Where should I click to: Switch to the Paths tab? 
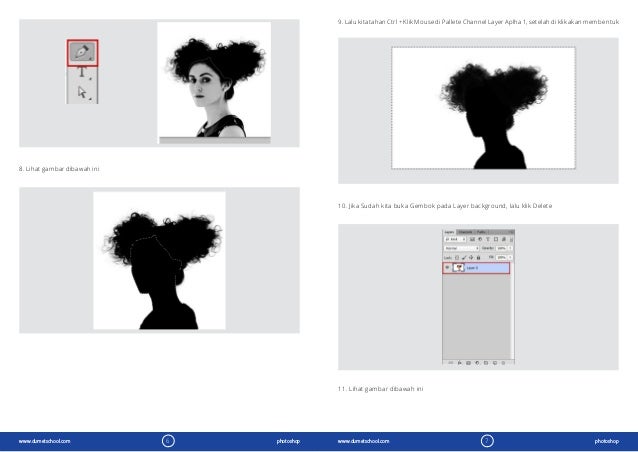[x=480, y=232]
